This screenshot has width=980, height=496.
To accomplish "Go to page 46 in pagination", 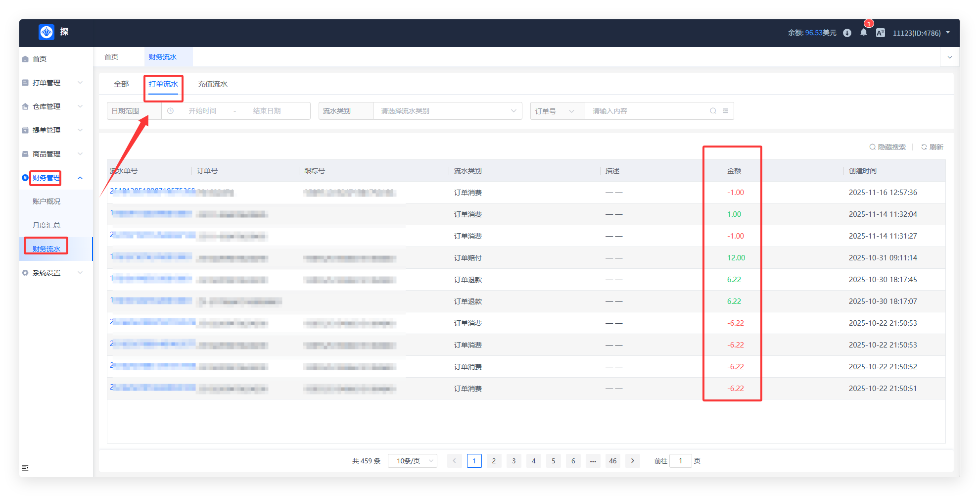I will (612, 461).
